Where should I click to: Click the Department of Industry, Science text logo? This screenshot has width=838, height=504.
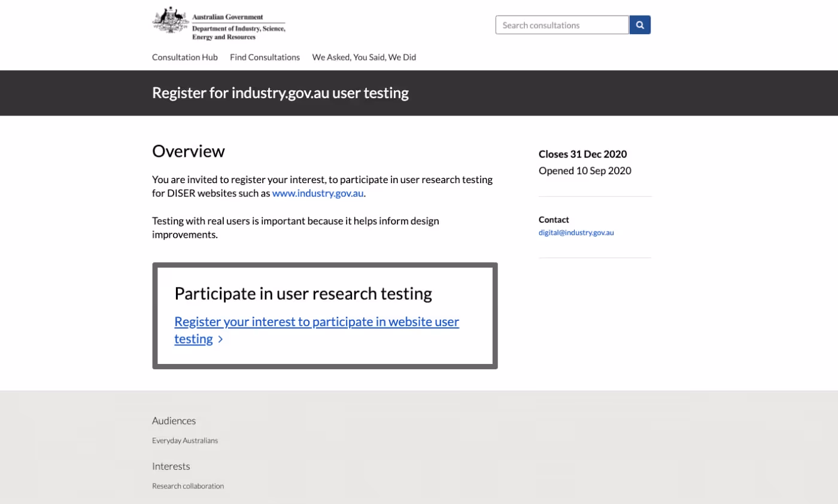[238, 33]
